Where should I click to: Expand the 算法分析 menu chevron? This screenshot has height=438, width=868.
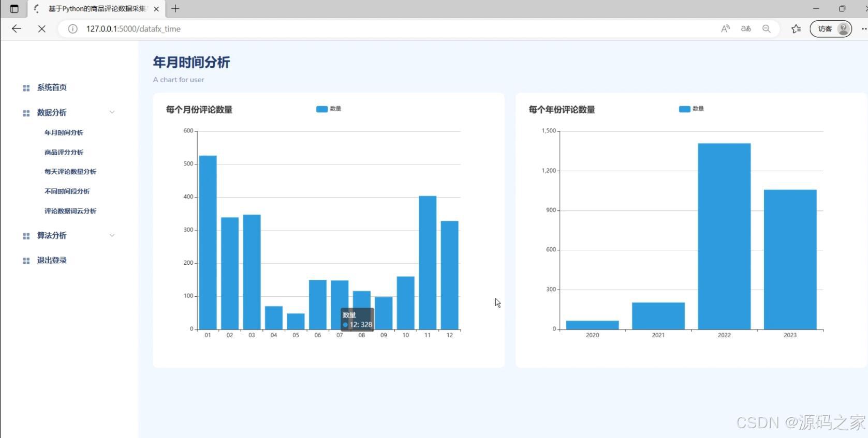112,235
